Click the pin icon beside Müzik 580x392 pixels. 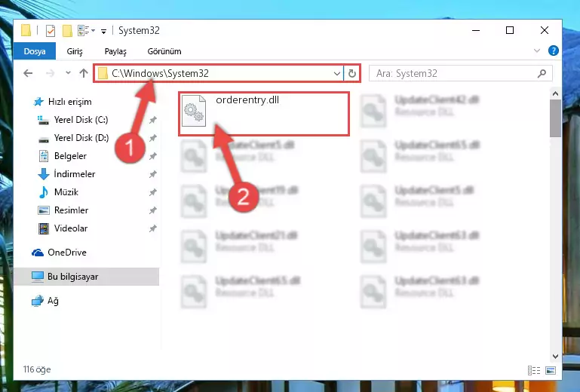(152, 192)
